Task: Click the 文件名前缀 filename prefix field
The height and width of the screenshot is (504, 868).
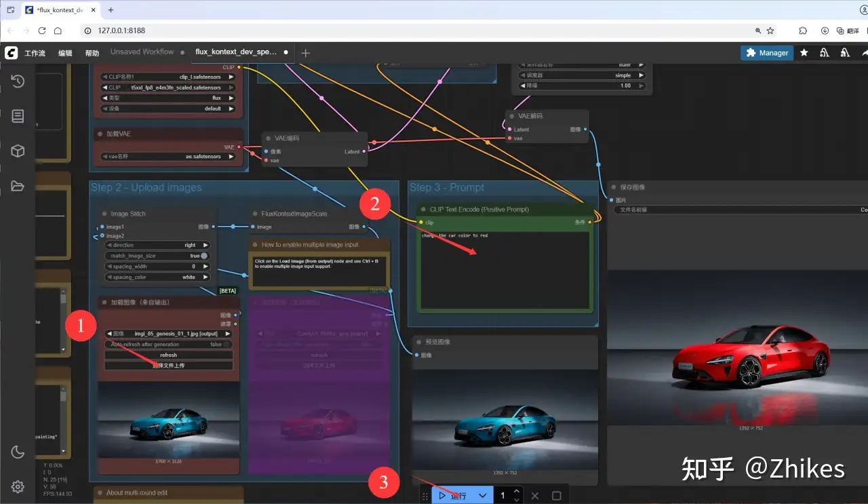Action: 741,210
